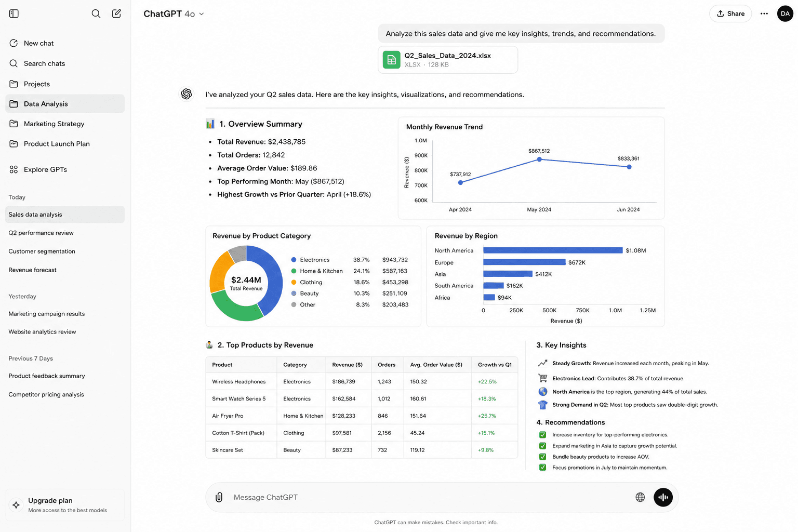This screenshot has width=798, height=532.
Task: Expand the Marketing Strategy project folder
Action: pos(65,124)
